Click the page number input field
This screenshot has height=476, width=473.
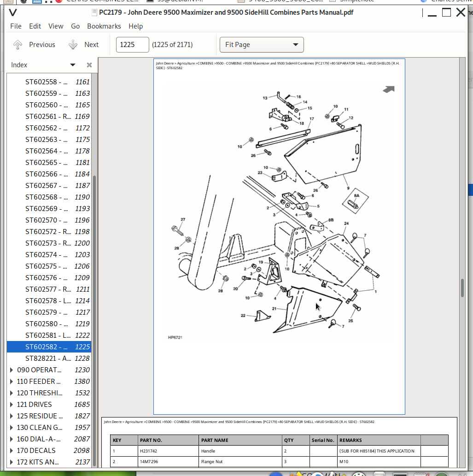(x=132, y=44)
